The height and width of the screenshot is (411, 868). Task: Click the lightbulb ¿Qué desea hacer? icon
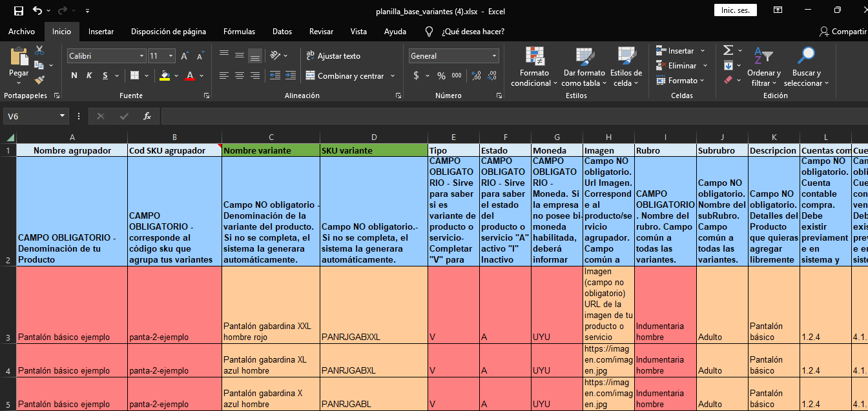click(x=429, y=32)
